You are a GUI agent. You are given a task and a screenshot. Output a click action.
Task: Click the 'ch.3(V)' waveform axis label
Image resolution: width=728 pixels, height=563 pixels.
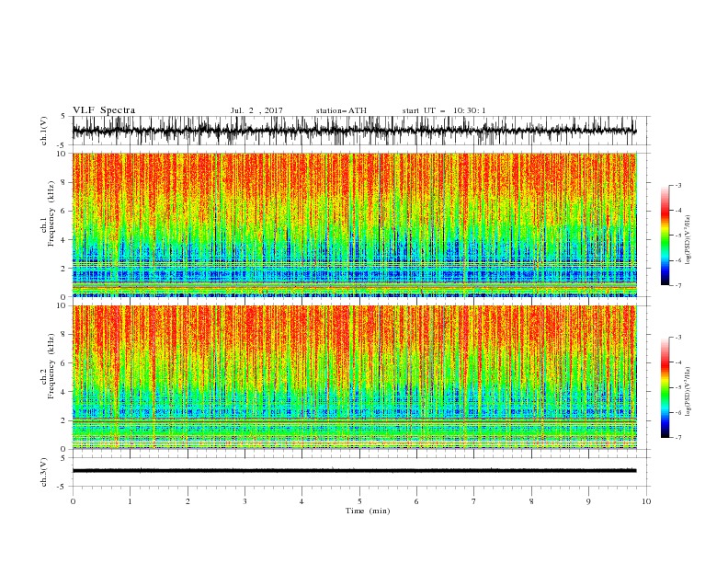[44, 472]
